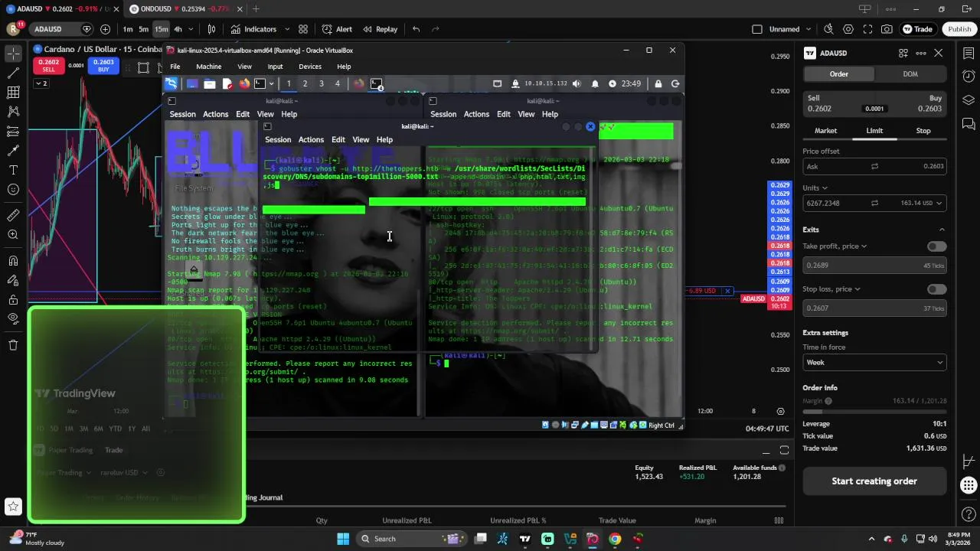Open Kali notification bell icon
Viewport: 980px width, 551px height.
(x=595, y=83)
